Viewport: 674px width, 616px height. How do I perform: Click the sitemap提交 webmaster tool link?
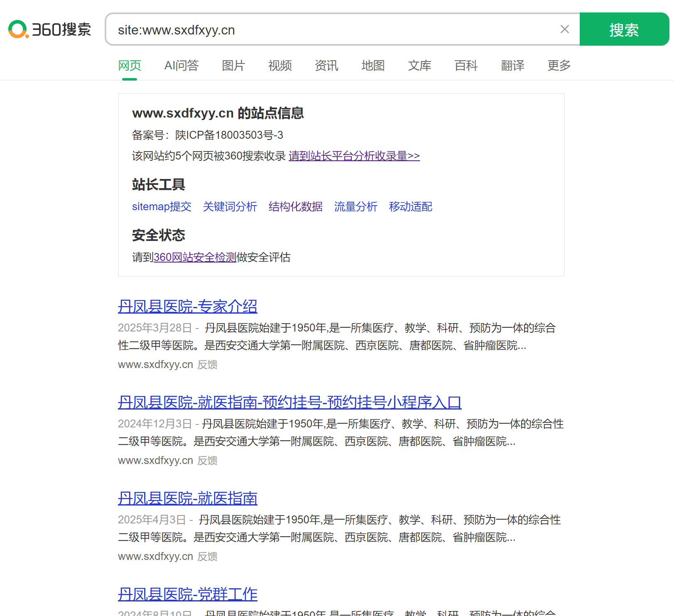161,206
